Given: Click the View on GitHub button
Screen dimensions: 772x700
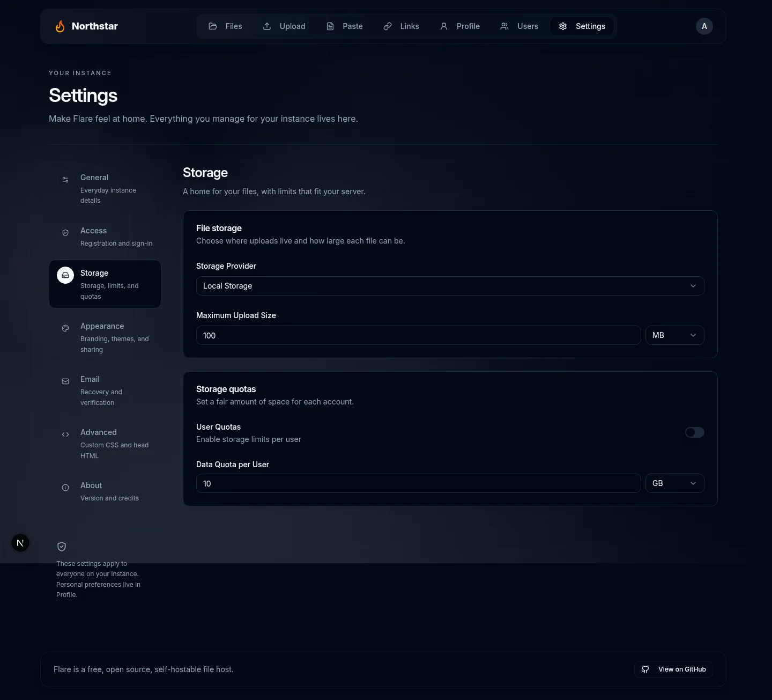Looking at the screenshot, I should 673,669.
